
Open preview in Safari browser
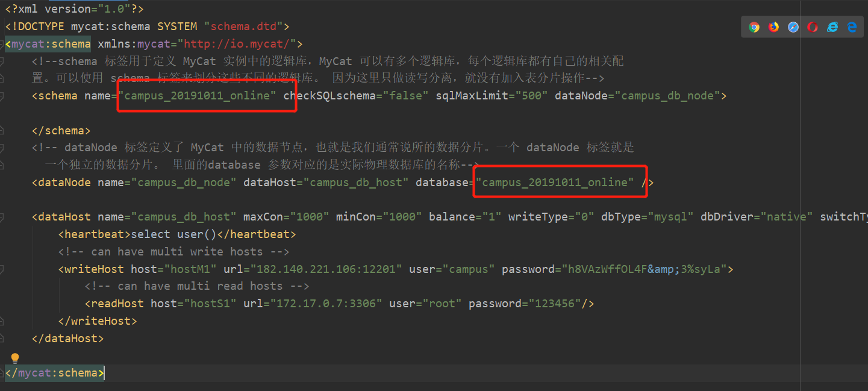[x=793, y=27]
